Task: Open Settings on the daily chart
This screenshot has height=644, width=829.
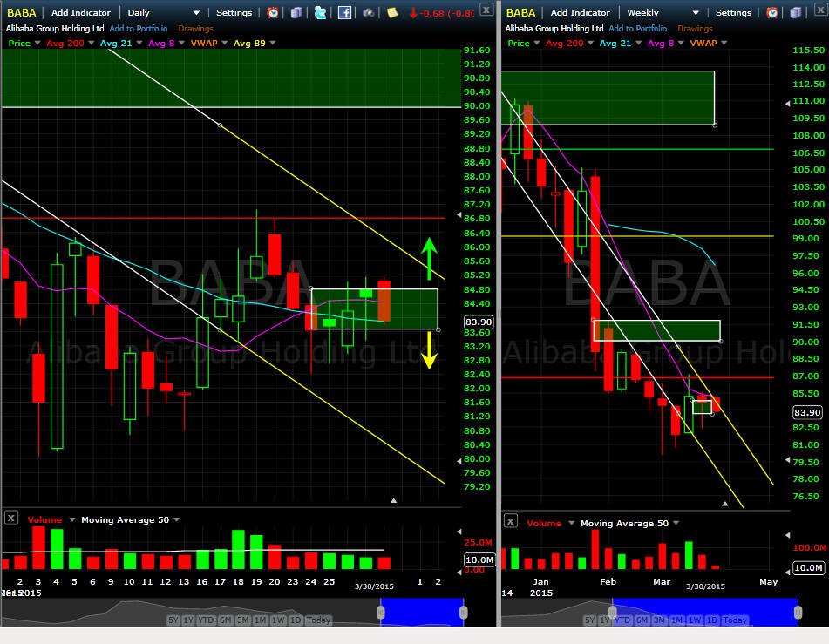Action: click(234, 13)
